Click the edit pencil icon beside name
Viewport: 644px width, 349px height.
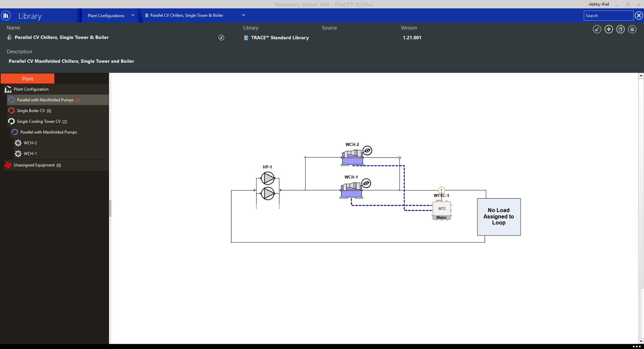click(x=221, y=38)
